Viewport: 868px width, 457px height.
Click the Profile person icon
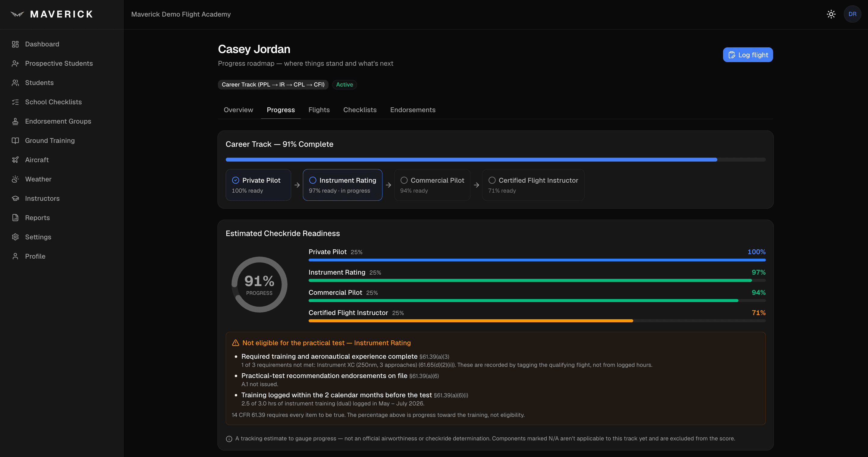15,256
